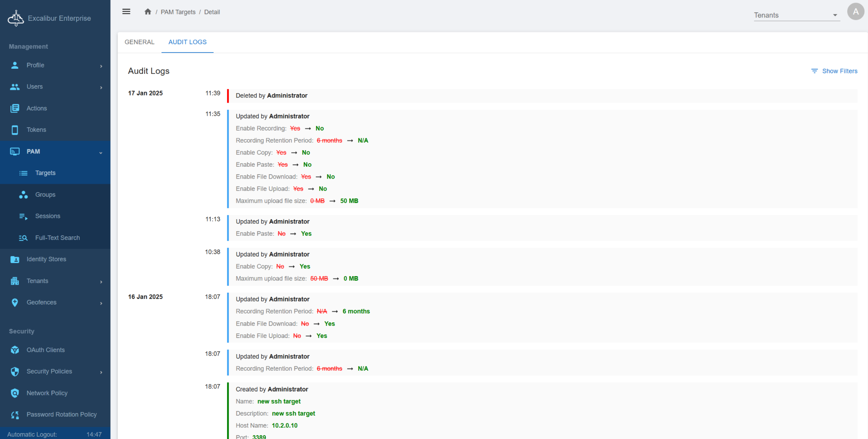Click the Show Filters link

point(834,71)
